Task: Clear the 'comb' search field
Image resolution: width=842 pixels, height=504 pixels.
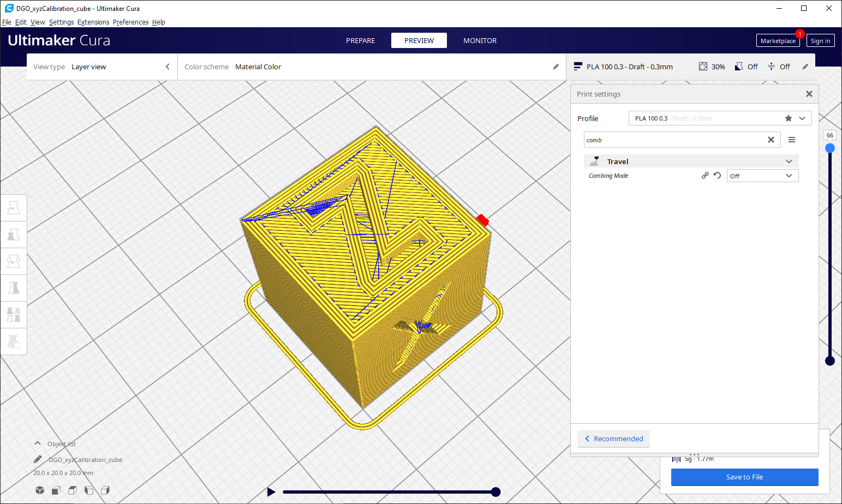Action: pos(771,140)
